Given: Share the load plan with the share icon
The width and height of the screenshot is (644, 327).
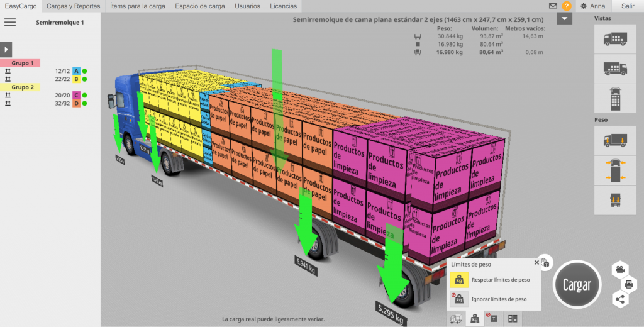Looking at the screenshot, I should tap(620, 299).
